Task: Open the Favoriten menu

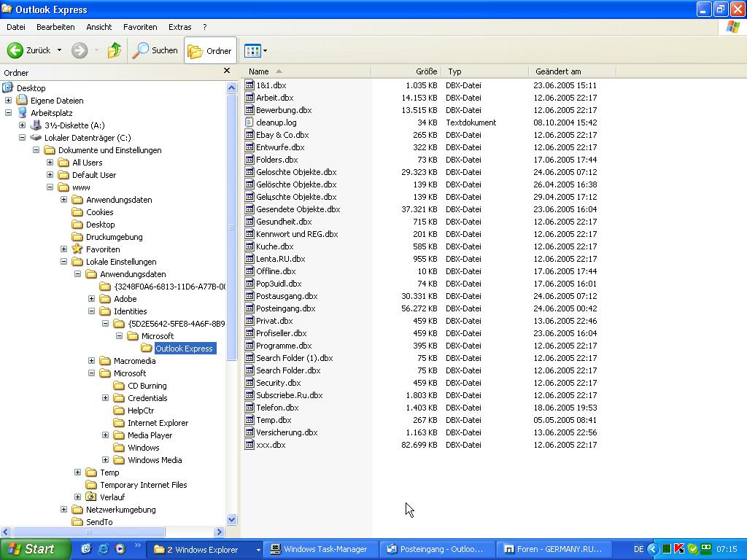Action: click(140, 27)
